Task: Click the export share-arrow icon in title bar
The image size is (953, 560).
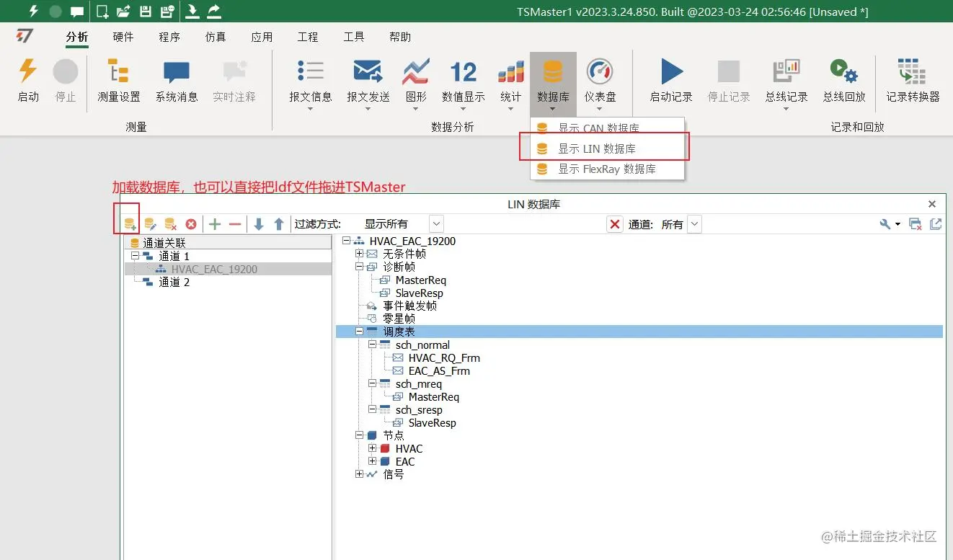Action: [x=214, y=11]
